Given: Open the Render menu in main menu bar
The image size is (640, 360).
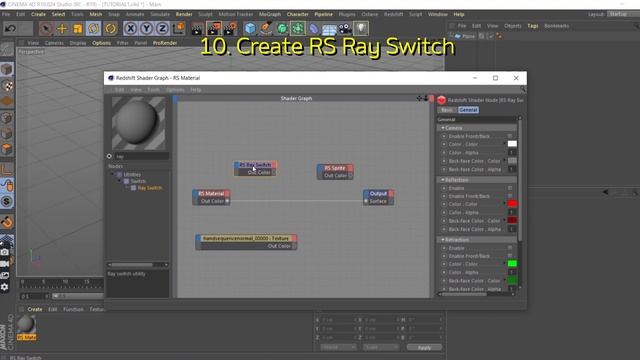Looking at the screenshot, I should click(x=184, y=14).
